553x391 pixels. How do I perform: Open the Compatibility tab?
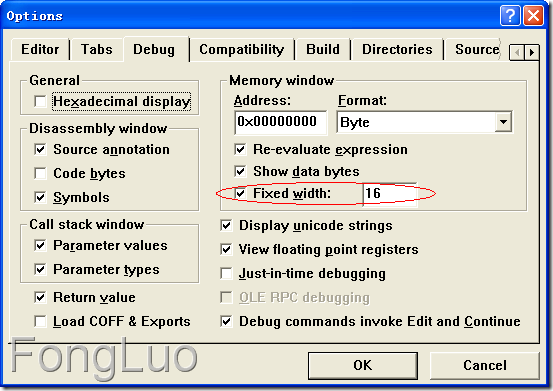coord(242,49)
